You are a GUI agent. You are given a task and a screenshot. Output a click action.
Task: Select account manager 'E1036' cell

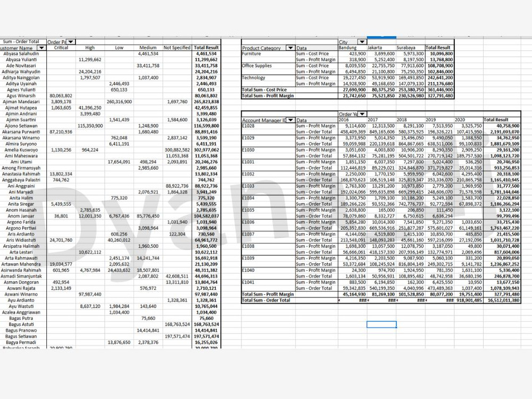click(x=268, y=222)
